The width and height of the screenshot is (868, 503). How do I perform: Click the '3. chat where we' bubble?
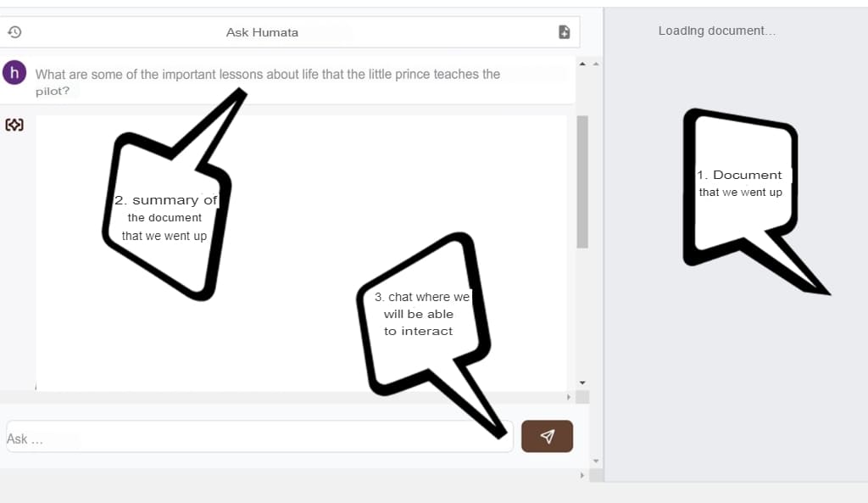pyautogui.click(x=420, y=314)
